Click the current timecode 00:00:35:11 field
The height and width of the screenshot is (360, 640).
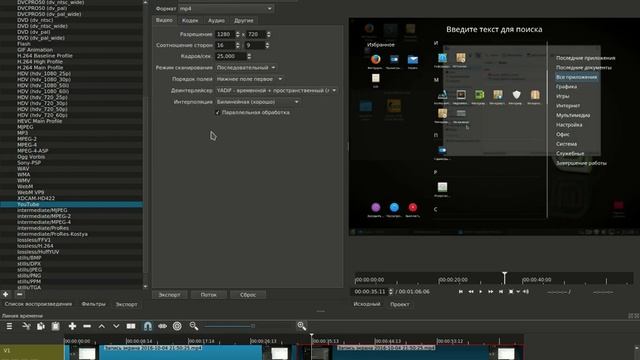tap(370, 292)
